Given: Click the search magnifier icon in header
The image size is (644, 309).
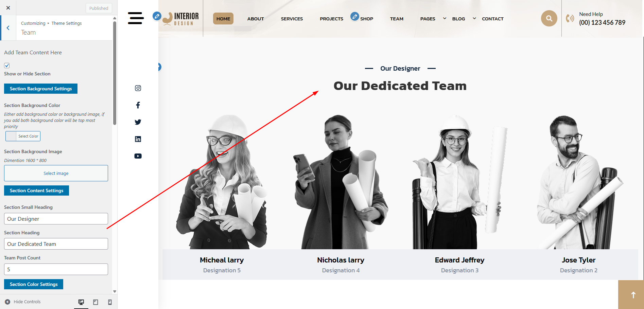Looking at the screenshot, I should pos(549,18).
